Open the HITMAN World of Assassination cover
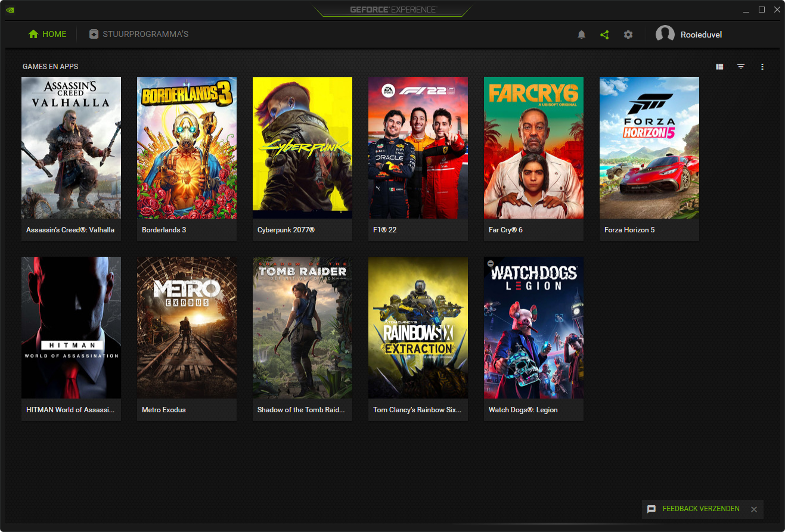 point(71,328)
